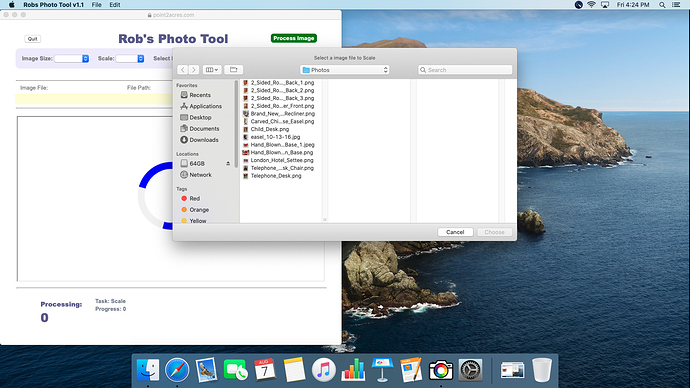This screenshot has height=388, width=690.
Task: Go forward with the dialog's right arrow
Action: pyautogui.click(x=194, y=70)
